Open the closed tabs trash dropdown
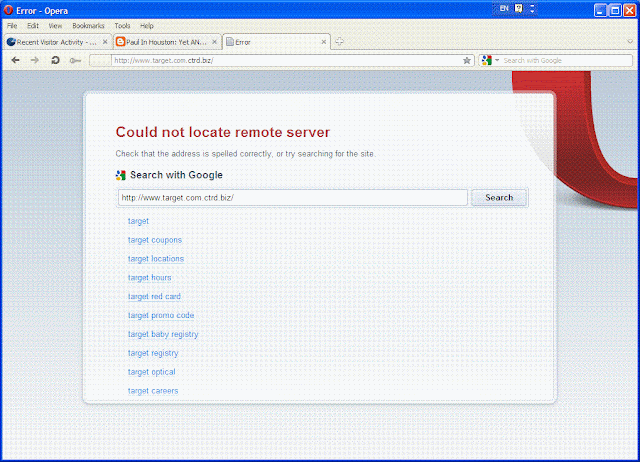640x462 pixels. pos(630,42)
